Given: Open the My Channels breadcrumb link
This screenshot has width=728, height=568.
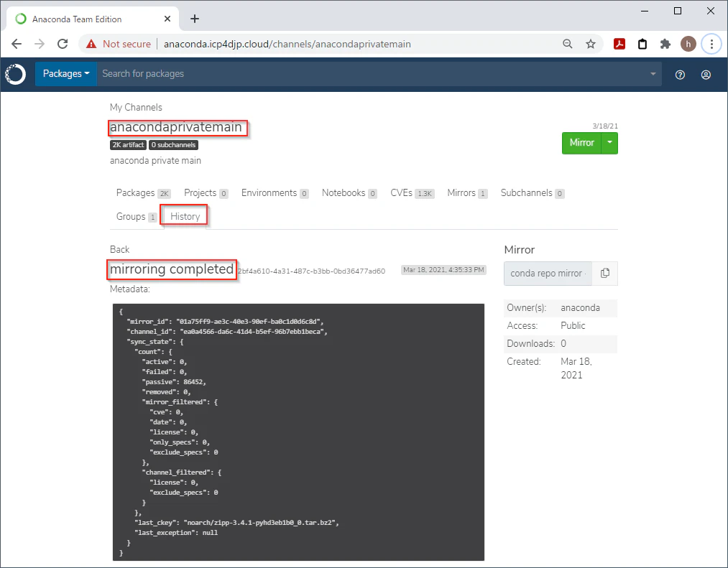Looking at the screenshot, I should click(136, 107).
